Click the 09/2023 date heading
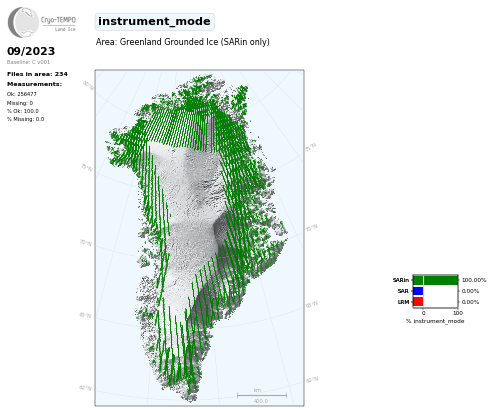Viewport: 492px width, 410px height. click(31, 51)
